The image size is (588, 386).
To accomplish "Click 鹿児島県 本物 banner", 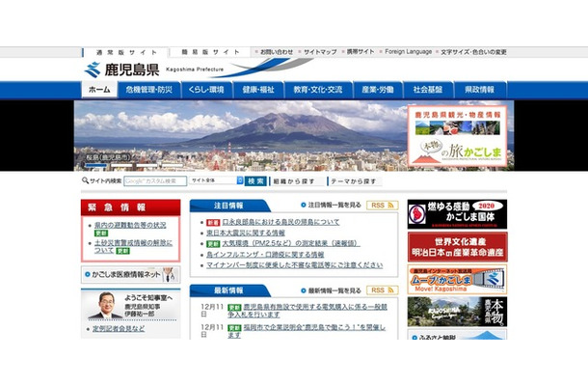I will pyautogui.click(x=457, y=312).
